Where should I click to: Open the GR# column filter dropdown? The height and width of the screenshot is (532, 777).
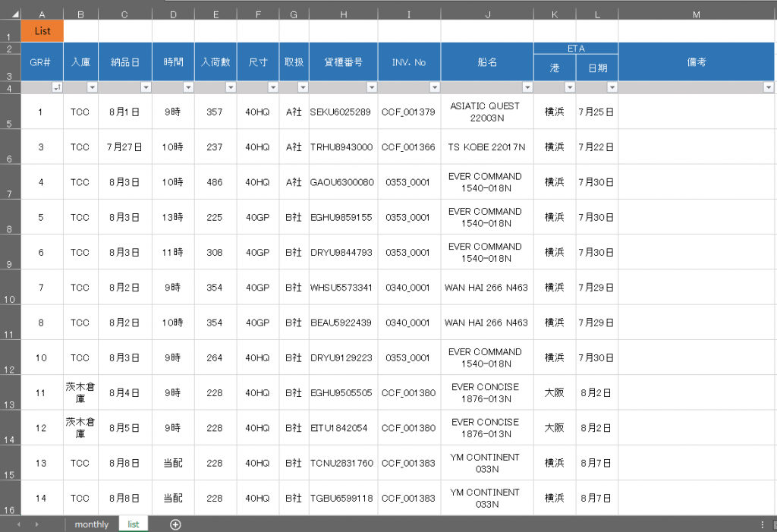point(57,87)
